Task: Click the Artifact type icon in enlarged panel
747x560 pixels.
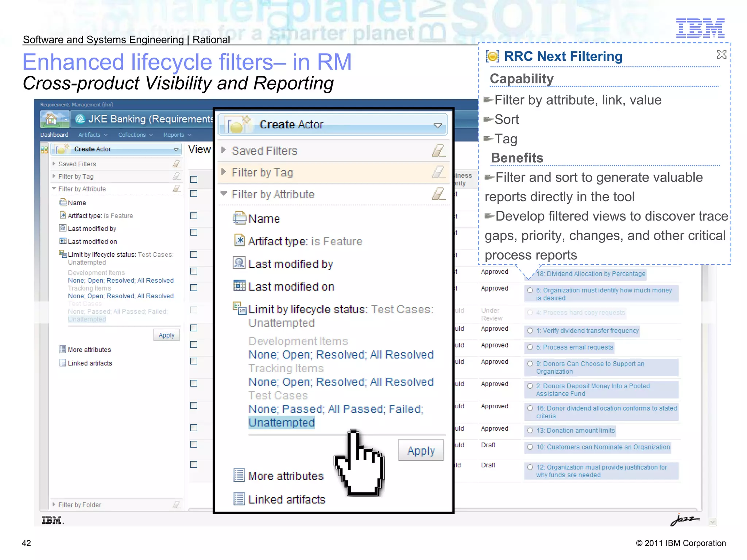Action: (239, 240)
